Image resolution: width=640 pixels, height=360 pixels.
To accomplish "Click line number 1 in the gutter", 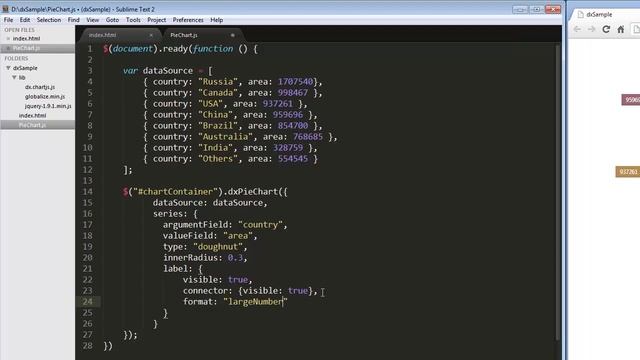I will point(90,49).
